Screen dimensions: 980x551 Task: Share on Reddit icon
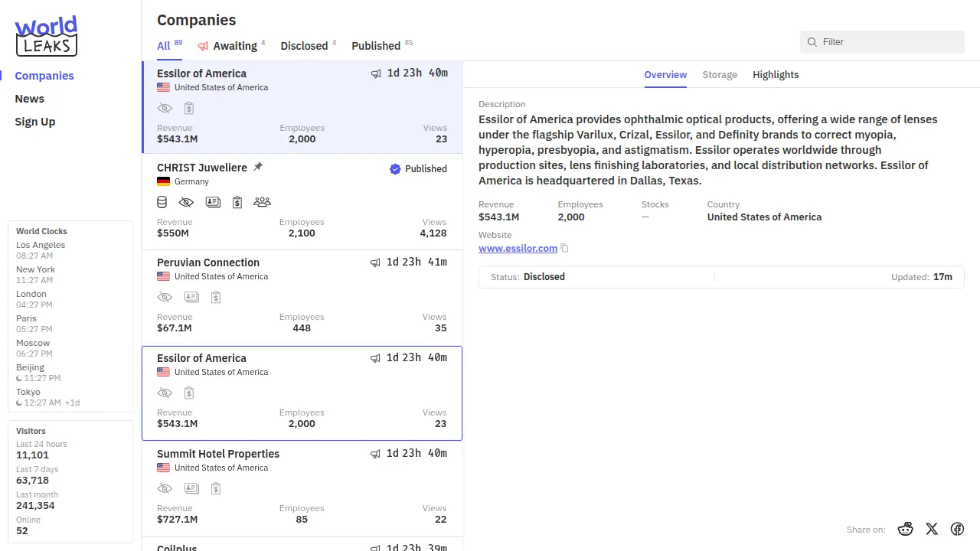pyautogui.click(x=906, y=529)
